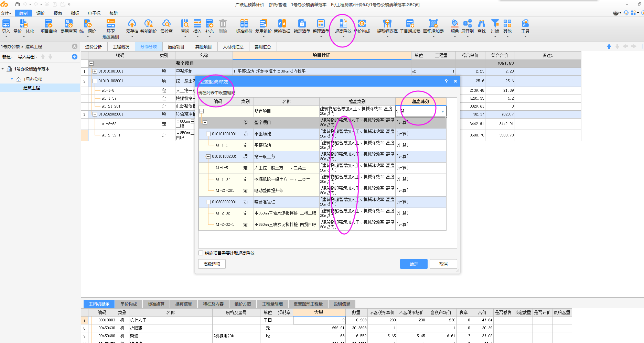Click the 含量 input cell for 机上人工
The width and height of the screenshot is (644, 343).
click(319, 320)
